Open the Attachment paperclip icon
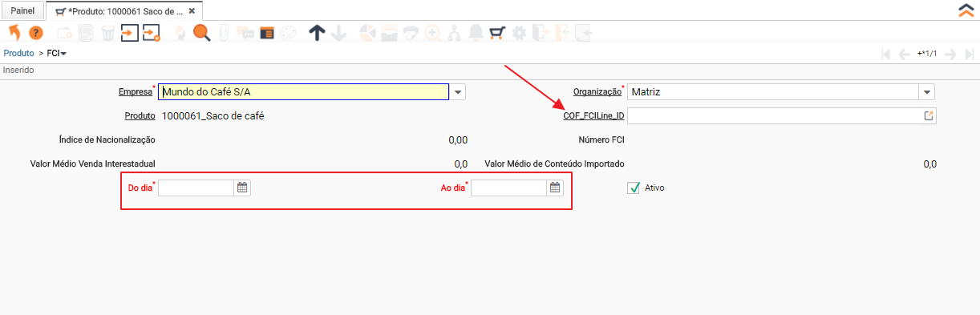Screen dimensions: 980x315 point(224,33)
